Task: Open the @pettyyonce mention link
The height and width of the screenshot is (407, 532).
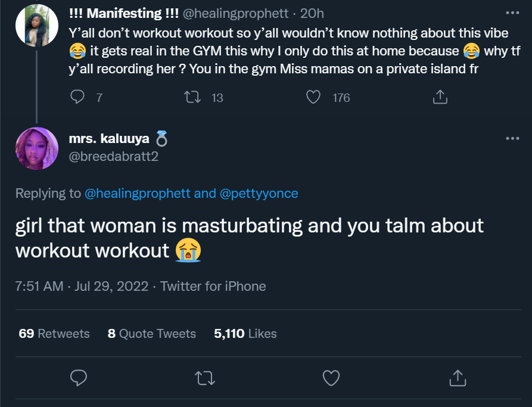Action: pos(259,194)
